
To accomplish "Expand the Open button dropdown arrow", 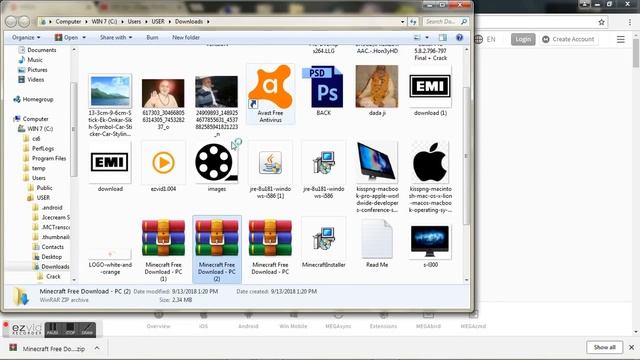I will [x=84, y=37].
